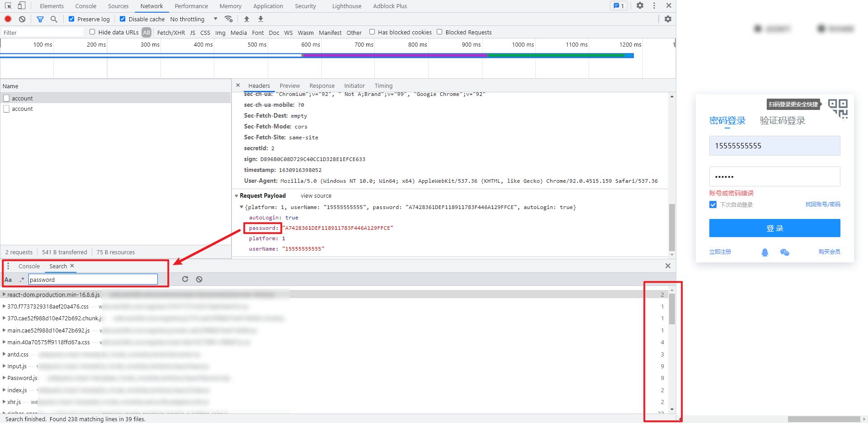Collapse the Request Payload section

pos(236,196)
